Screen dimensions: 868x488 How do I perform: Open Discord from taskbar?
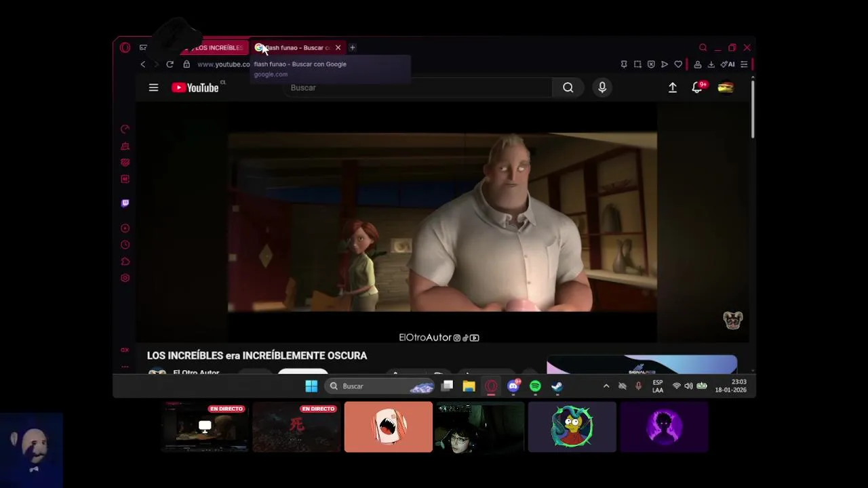513,386
